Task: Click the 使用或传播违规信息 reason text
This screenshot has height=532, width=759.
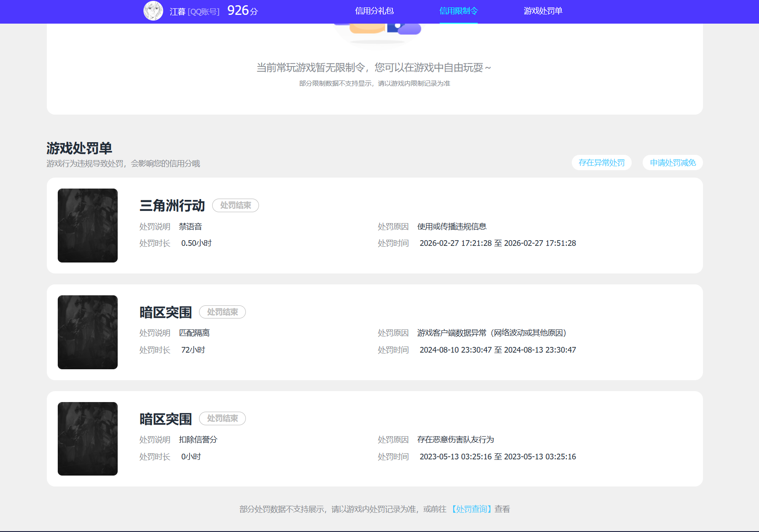Action: click(x=452, y=227)
